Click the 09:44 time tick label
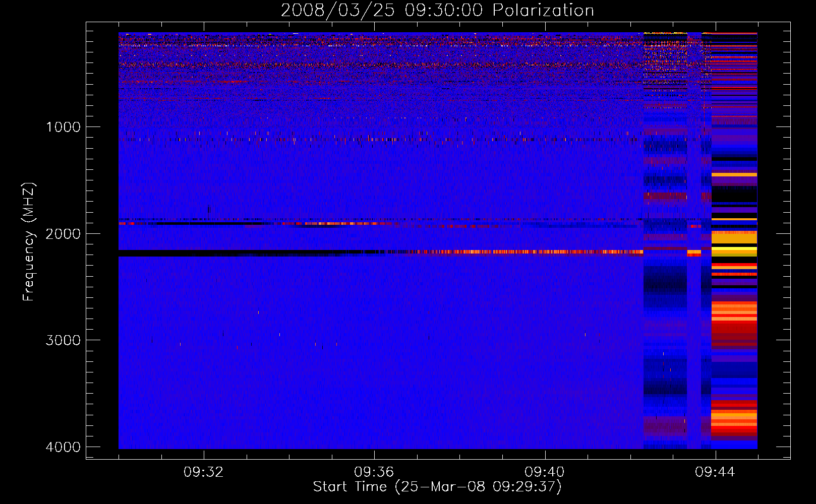 click(715, 472)
